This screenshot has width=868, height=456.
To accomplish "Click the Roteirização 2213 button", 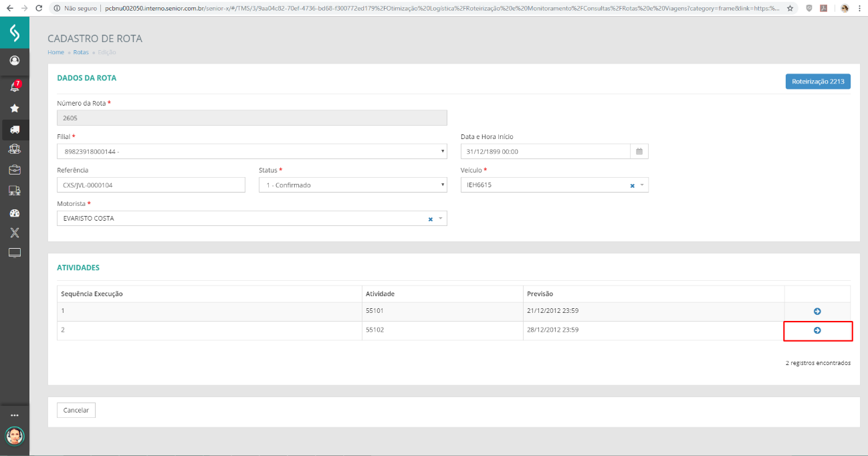I will tap(818, 82).
